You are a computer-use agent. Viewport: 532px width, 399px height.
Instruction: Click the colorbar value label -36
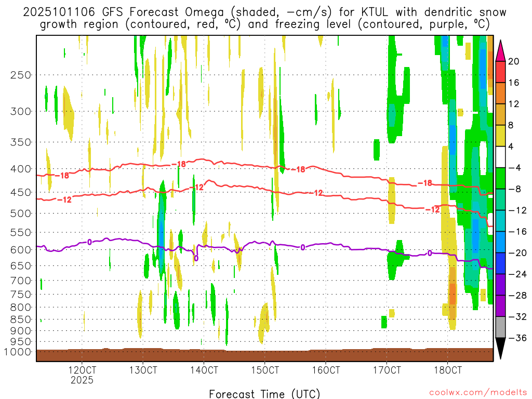click(518, 338)
